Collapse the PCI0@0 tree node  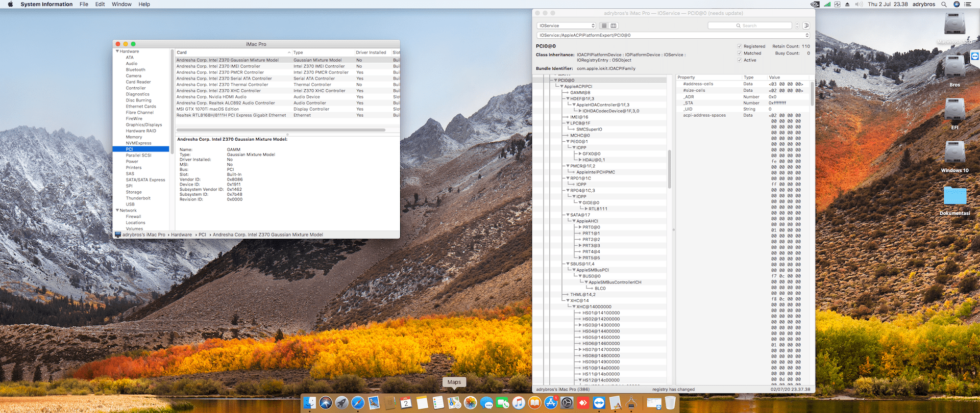[556, 80]
